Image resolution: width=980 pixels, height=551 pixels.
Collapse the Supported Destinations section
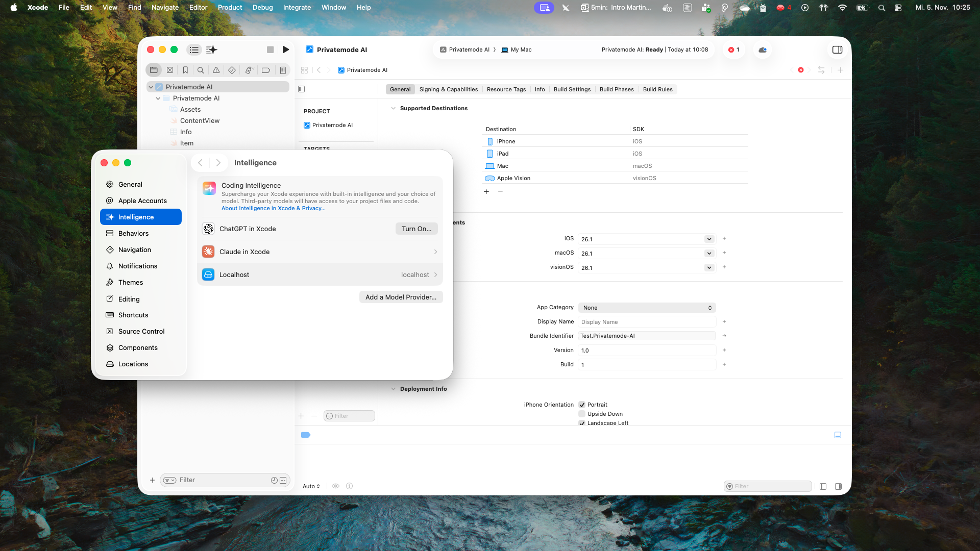point(393,108)
